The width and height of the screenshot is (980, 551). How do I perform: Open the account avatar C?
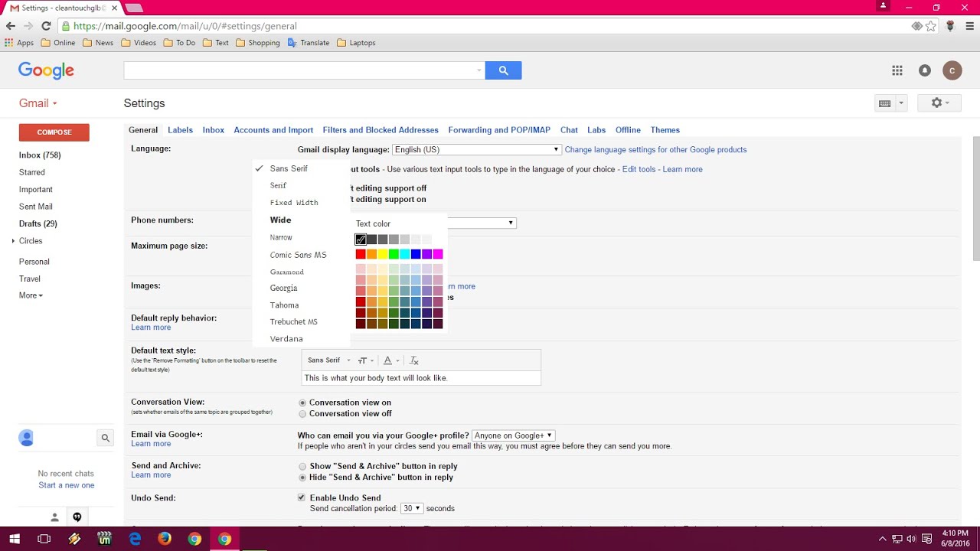(x=952, y=70)
